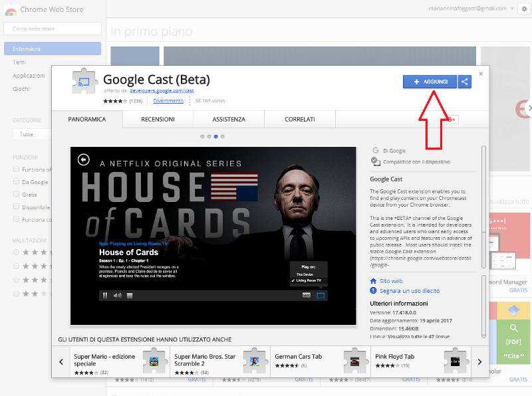Click the Pink Floyd Tab puzzle icon

[456, 361]
